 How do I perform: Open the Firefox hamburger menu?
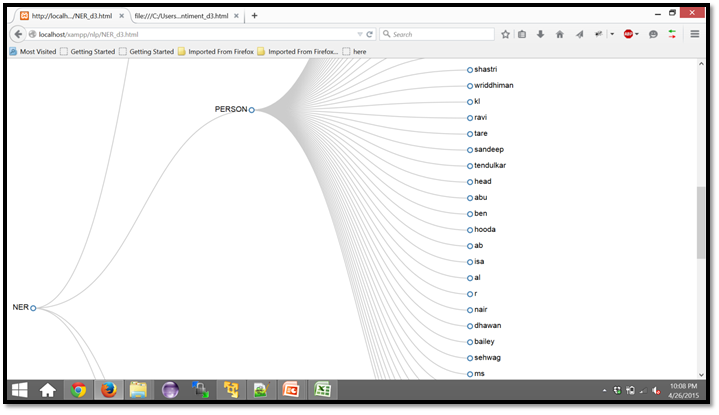coord(694,34)
